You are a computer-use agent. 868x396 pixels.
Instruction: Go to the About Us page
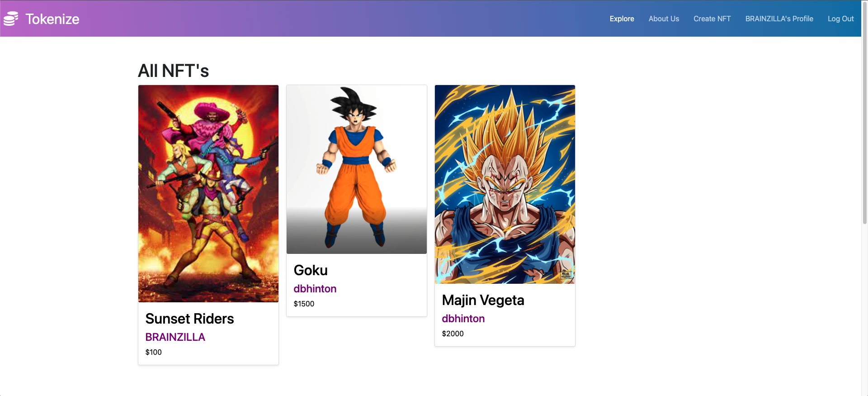(664, 19)
